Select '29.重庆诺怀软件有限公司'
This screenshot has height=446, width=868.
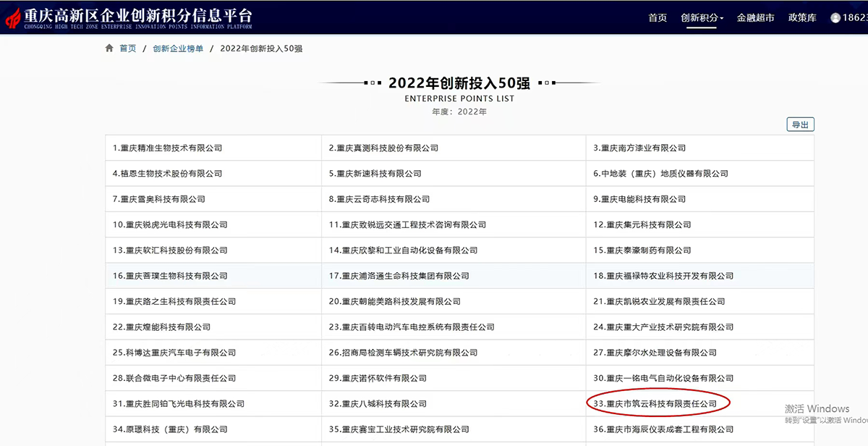(378, 378)
